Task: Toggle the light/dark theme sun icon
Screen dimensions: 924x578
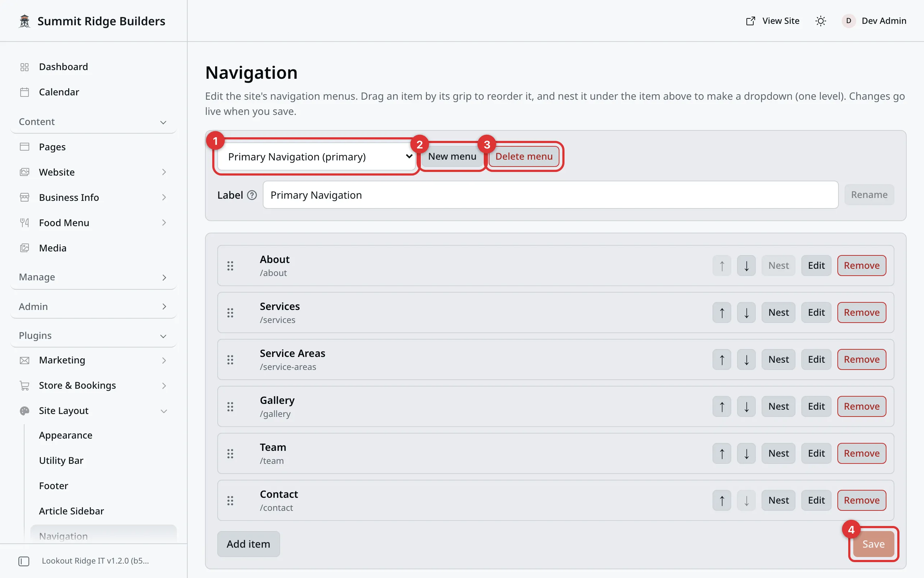Action: point(820,21)
